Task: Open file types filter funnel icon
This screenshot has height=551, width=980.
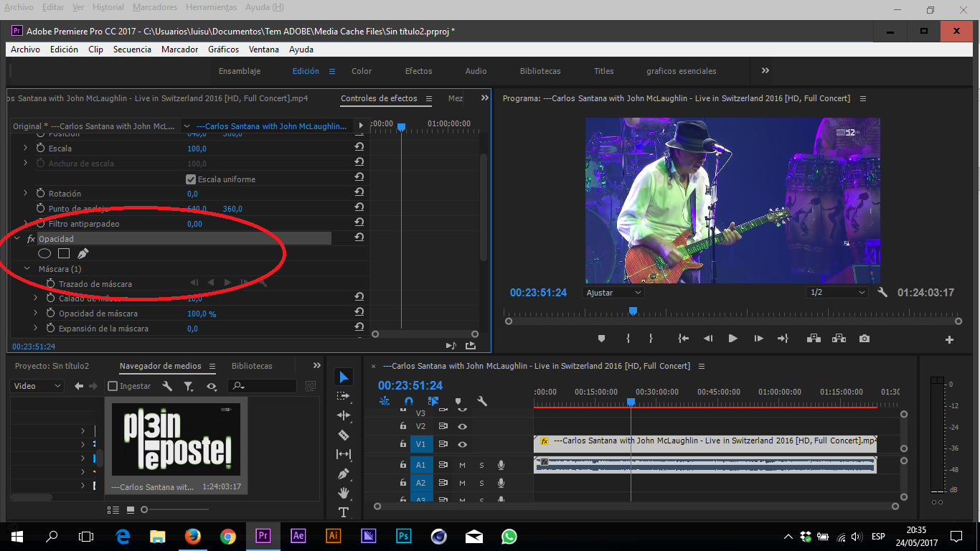Action: (188, 386)
